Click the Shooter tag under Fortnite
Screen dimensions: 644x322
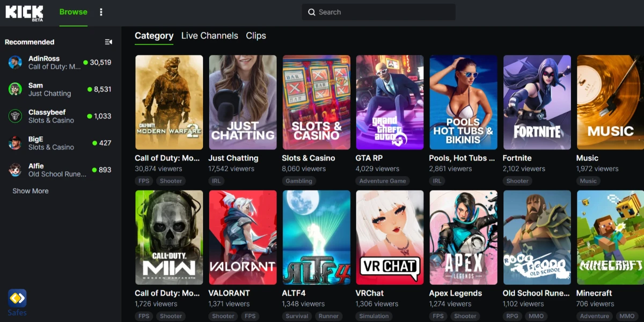[x=518, y=181]
